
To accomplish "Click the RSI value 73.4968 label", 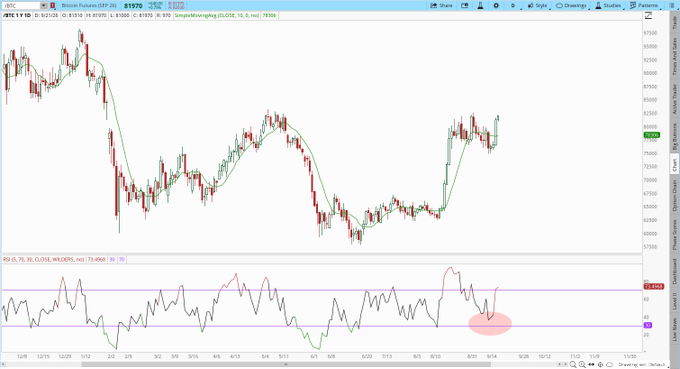I will [96, 259].
